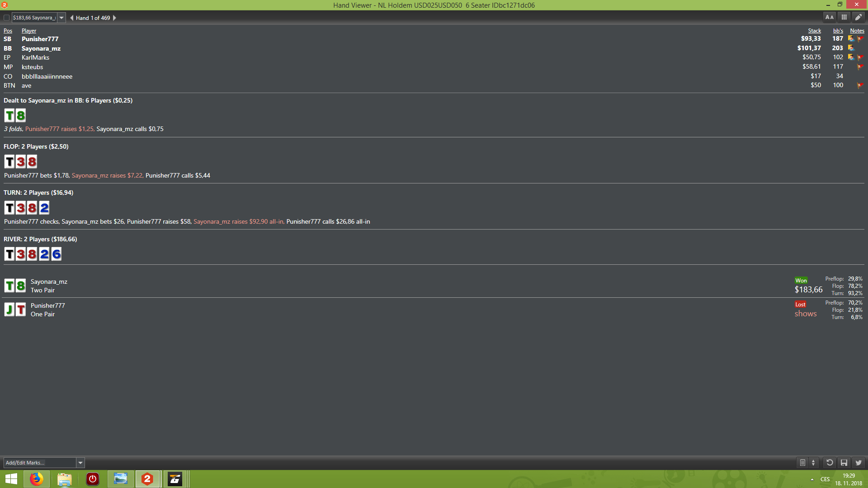This screenshot has height=488, width=868.
Task: Toggle the colored note marker beside Sayonara_mz
Action: point(852,48)
